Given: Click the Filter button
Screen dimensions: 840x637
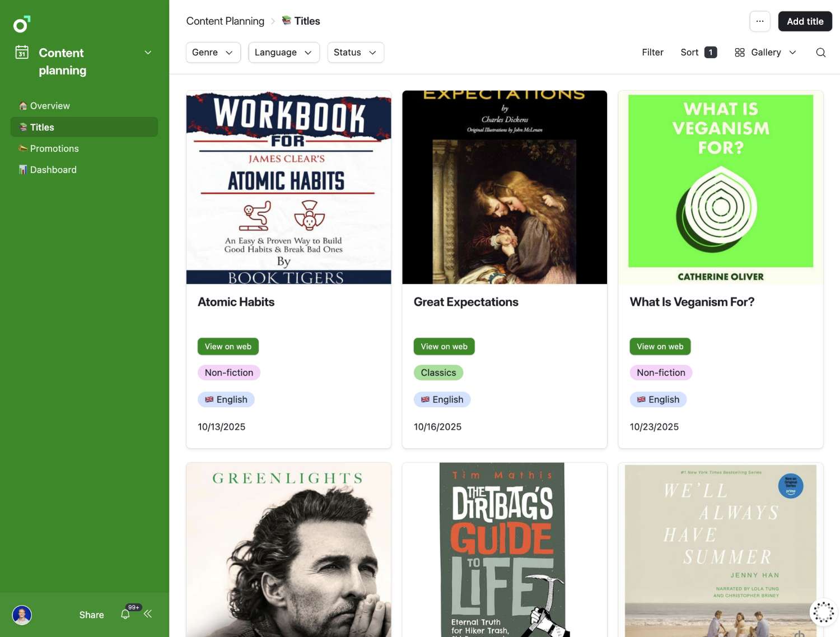Looking at the screenshot, I should click(652, 52).
